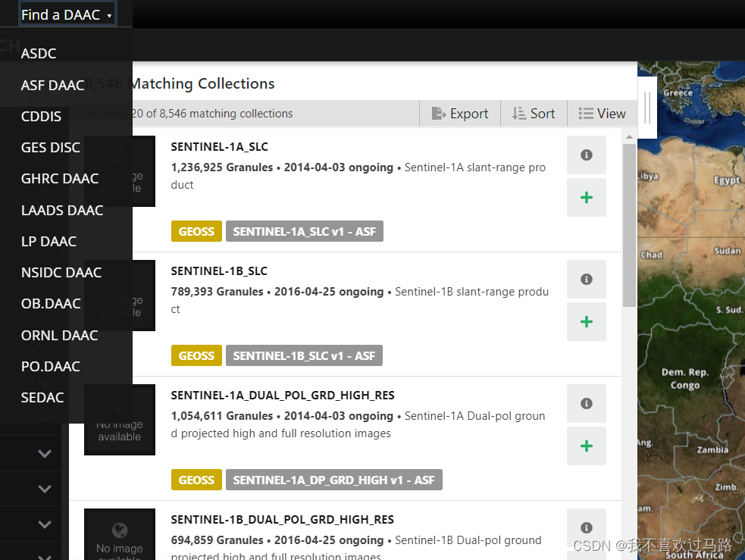Image resolution: width=745 pixels, height=560 pixels.
Task: Click 'of 8,546 matching collections' text
Action: [220, 114]
